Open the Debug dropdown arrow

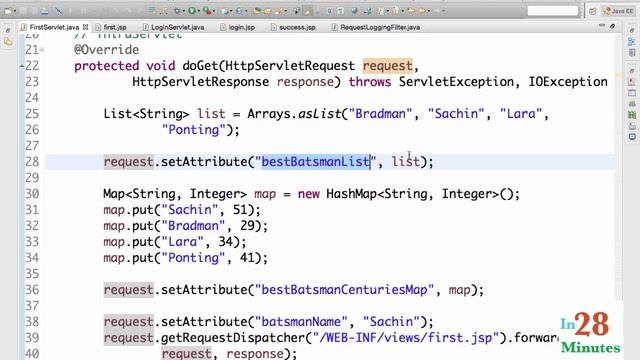coord(184,11)
